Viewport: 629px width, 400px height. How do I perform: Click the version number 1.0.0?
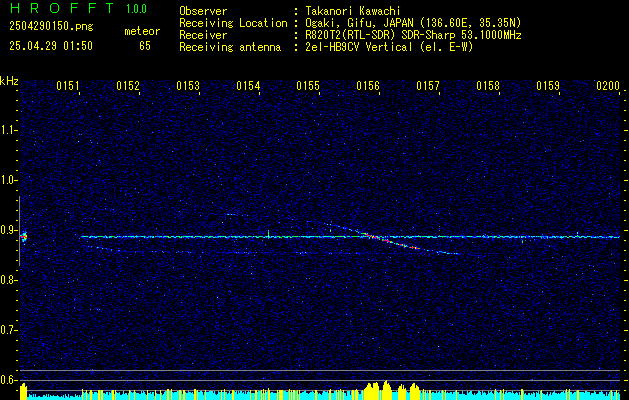[x=136, y=9]
